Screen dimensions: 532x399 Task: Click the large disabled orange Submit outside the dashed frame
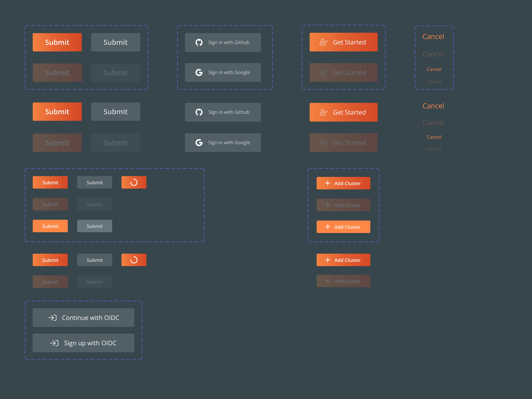[57, 143]
